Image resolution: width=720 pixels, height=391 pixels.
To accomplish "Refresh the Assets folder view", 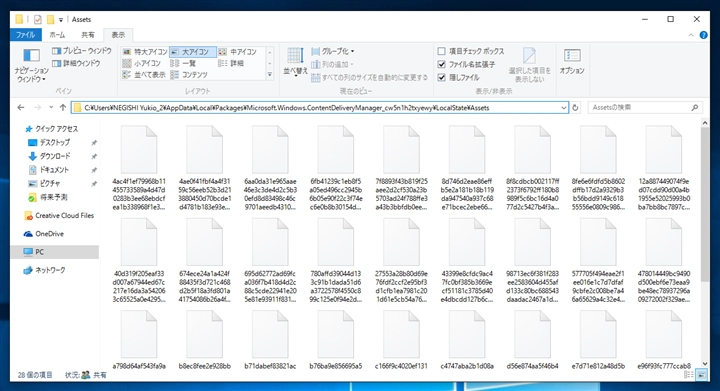I will click(x=575, y=108).
